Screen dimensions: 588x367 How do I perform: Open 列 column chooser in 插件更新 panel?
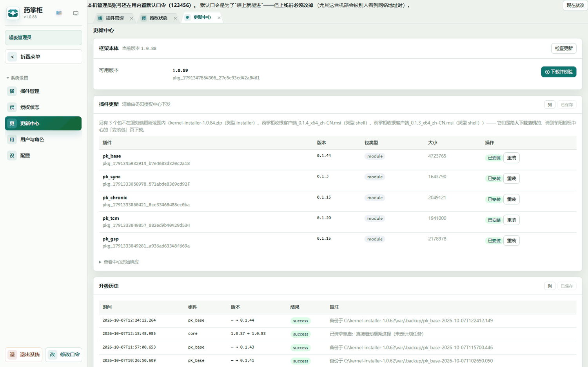(550, 105)
